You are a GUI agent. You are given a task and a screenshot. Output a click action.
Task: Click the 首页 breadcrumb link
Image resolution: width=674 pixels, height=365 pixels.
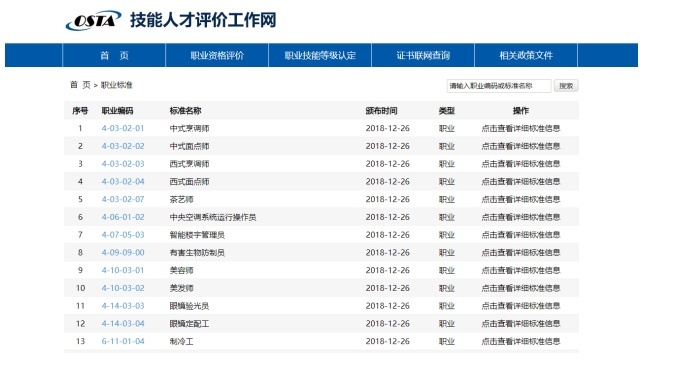click(80, 85)
